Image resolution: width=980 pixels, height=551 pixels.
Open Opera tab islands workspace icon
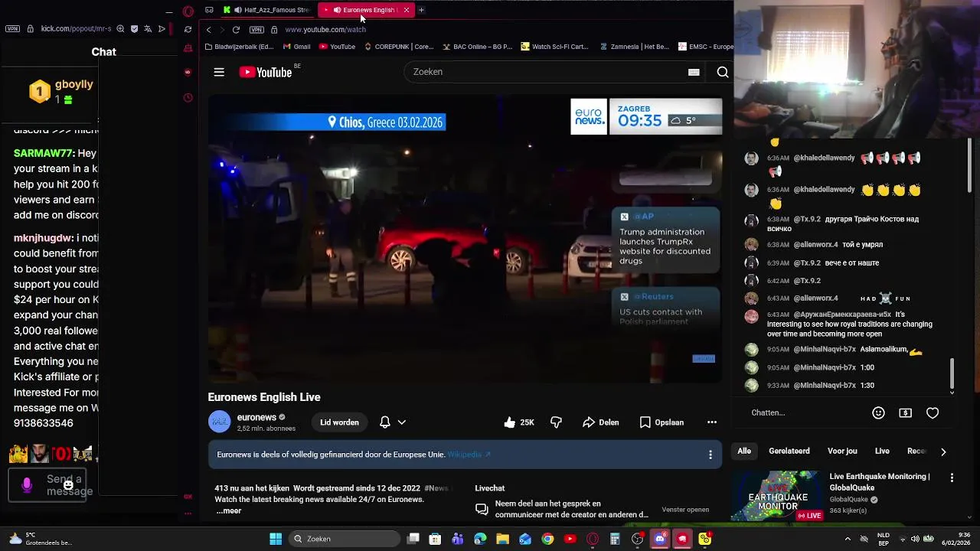click(x=209, y=10)
